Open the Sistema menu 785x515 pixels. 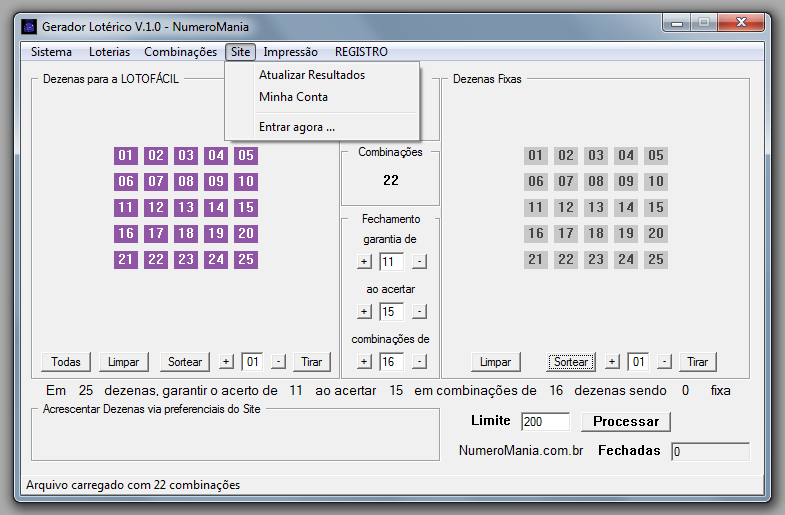click(51, 52)
